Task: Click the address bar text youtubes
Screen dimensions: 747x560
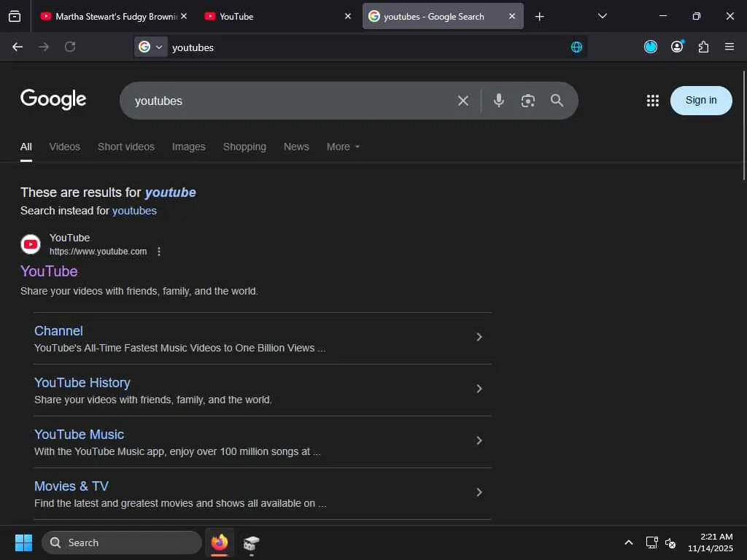Action: point(193,47)
